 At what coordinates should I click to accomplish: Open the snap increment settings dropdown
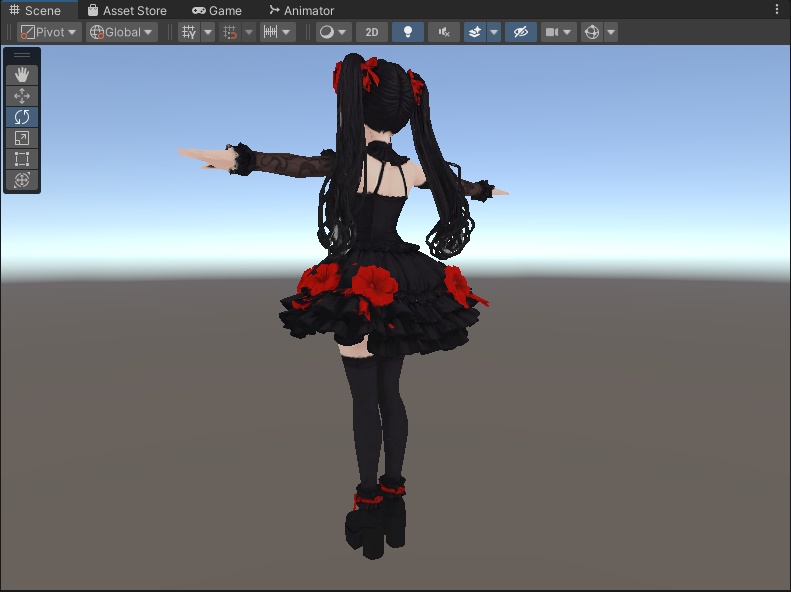(x=277, y=32)
